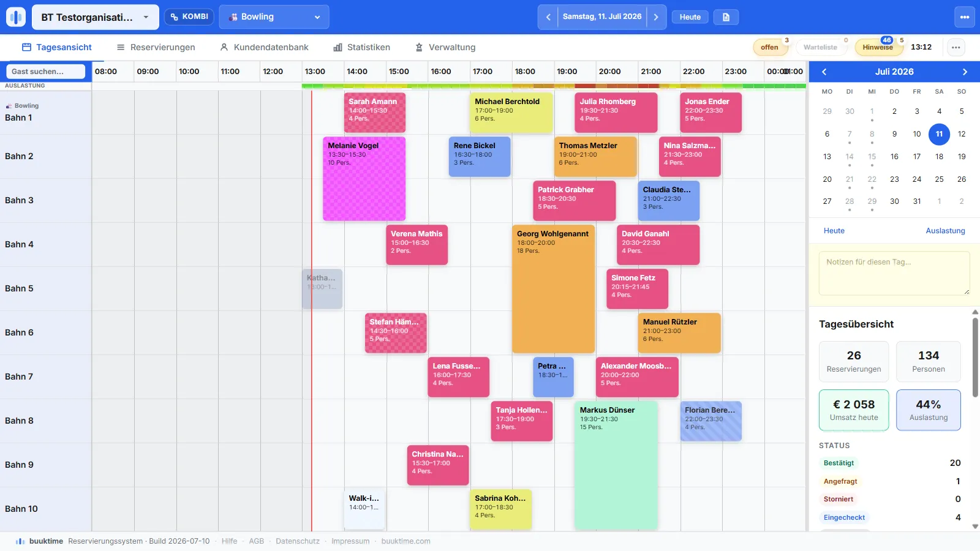Open the Reservierungen tab
Screen dimensions: 980x551
[156, 47]
